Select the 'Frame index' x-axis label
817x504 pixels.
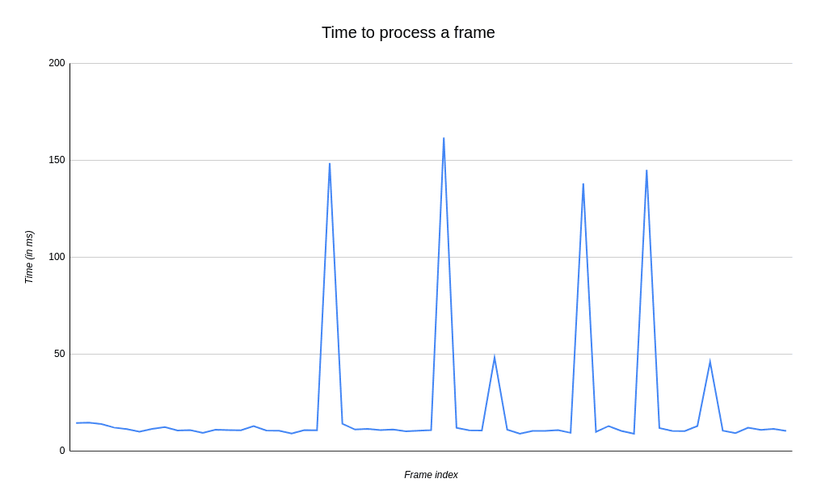[431, 475]
